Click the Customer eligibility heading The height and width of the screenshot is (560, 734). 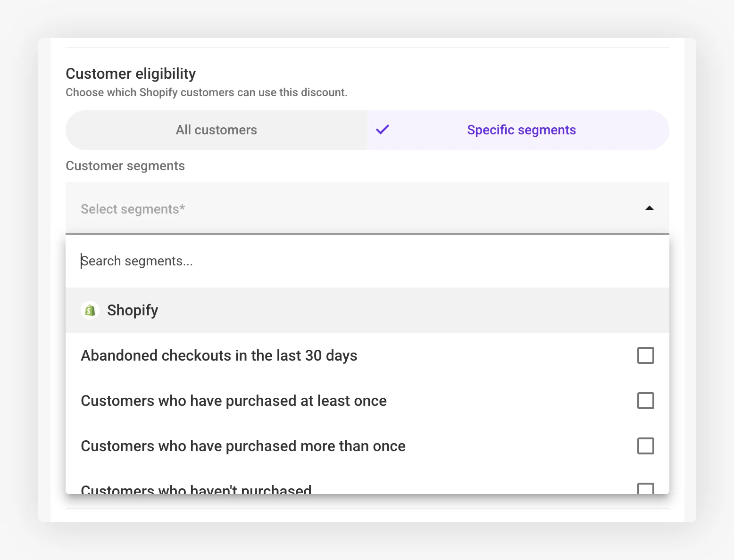[131, 74]
